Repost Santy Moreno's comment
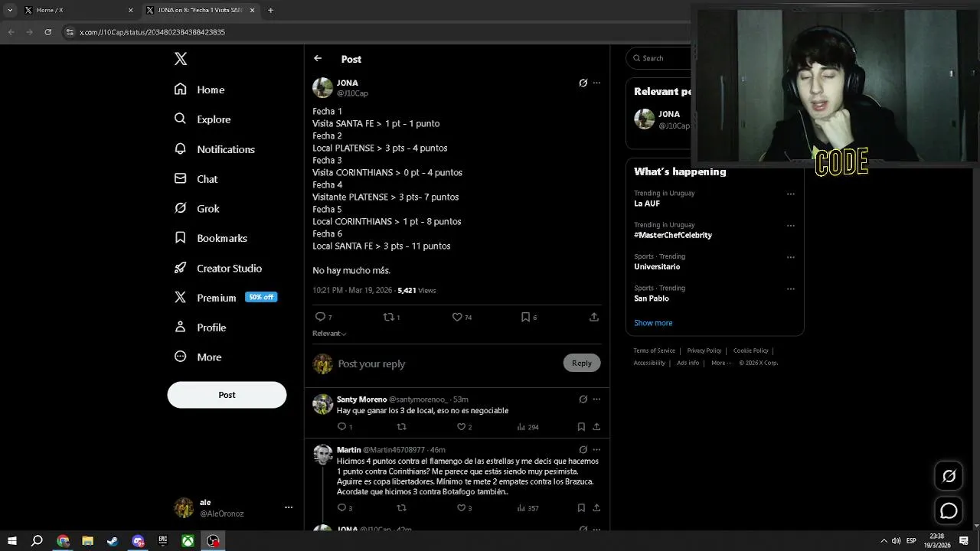Image resolution: width=980 pixels, height=551 pixels. [401, 427]
